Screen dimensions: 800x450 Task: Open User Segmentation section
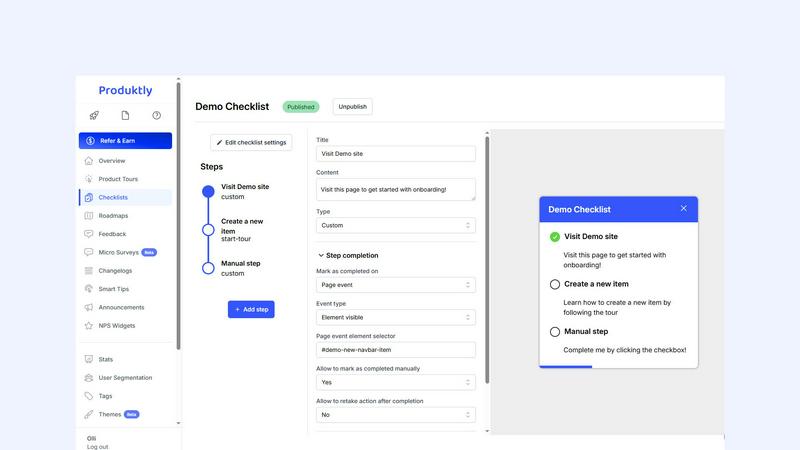pos(125,378)
